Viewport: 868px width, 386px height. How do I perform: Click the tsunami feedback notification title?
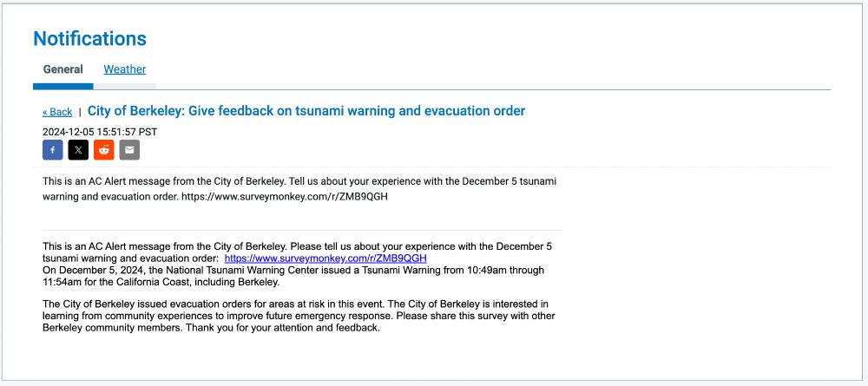pyautogui.click(x=306, y=111)
